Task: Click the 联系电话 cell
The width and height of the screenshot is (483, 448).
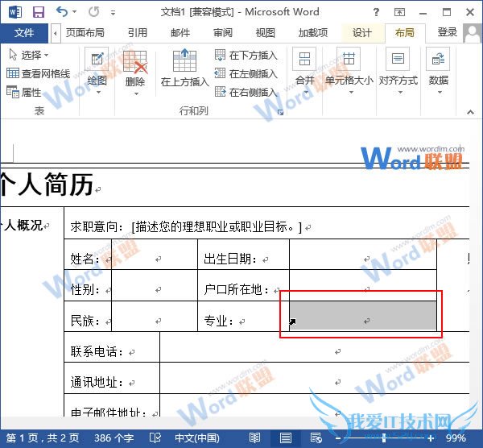Action: (x=112, y=347)
